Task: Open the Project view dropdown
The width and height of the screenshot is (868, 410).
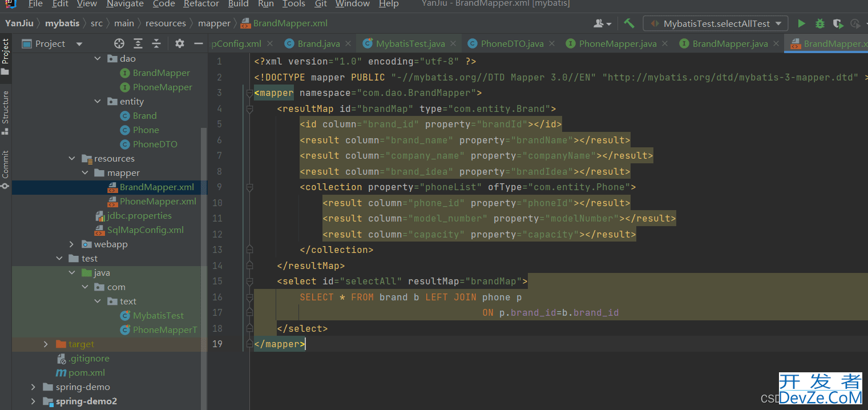Action: (x=79, y=44)
